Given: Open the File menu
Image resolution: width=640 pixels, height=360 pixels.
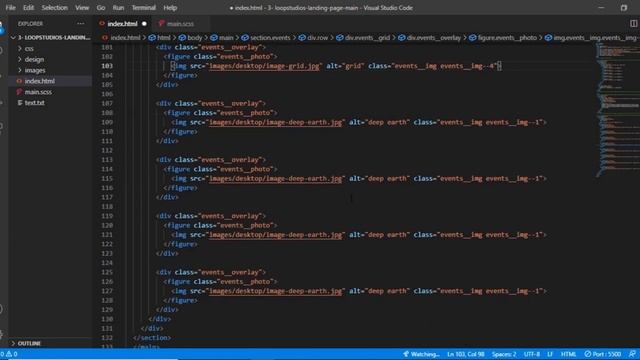Looking at the screenshot, I should click(x=10, y=8).
